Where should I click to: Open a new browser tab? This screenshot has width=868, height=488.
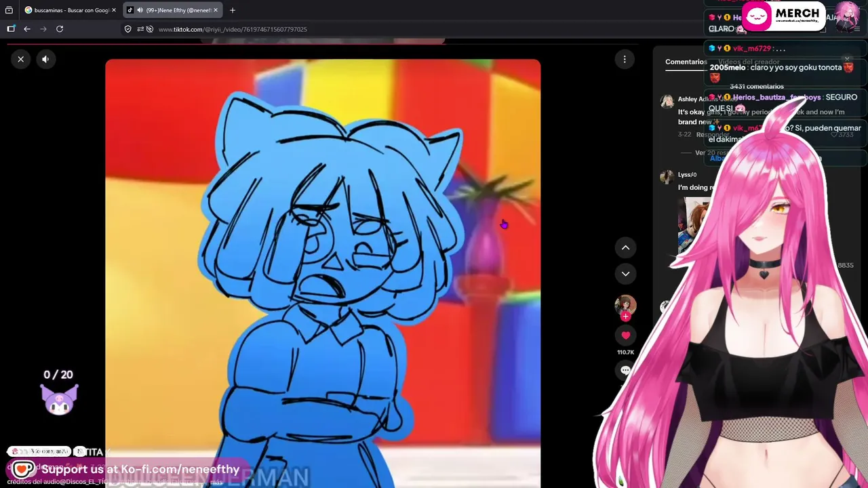pos(233,10)
